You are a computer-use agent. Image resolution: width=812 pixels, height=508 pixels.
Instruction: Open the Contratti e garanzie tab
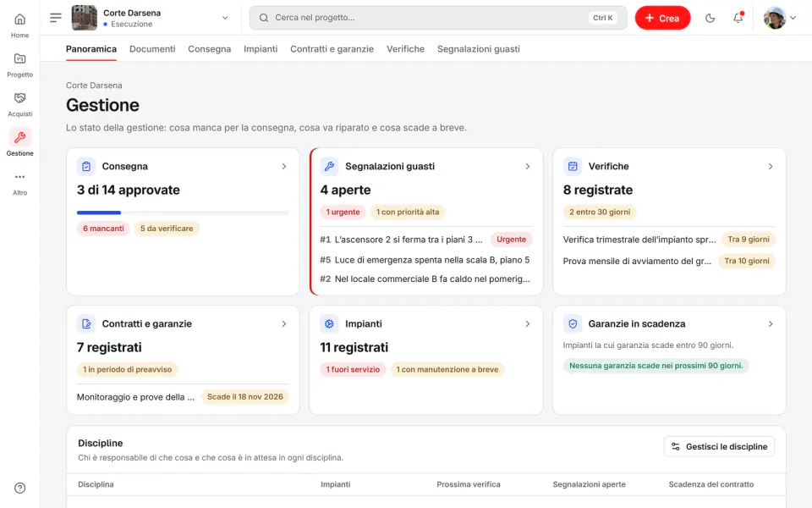332,49
